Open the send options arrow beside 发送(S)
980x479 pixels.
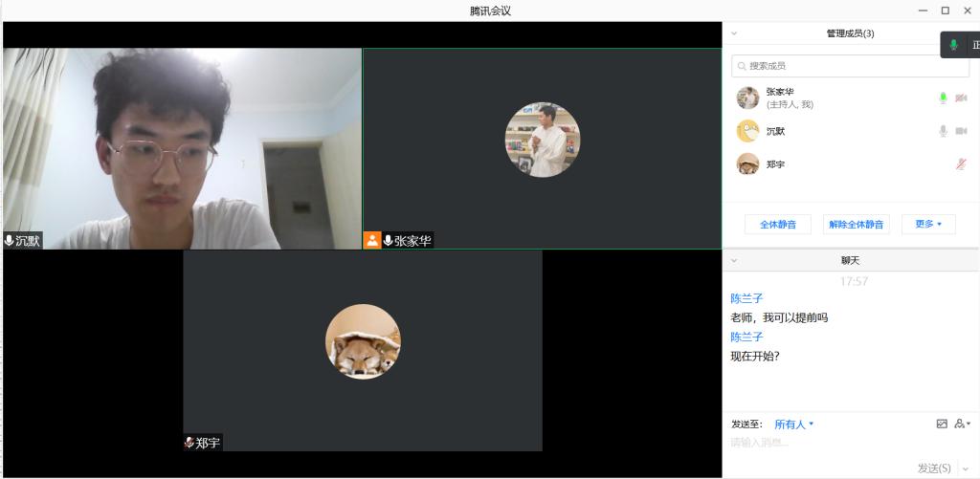point(967,468)
